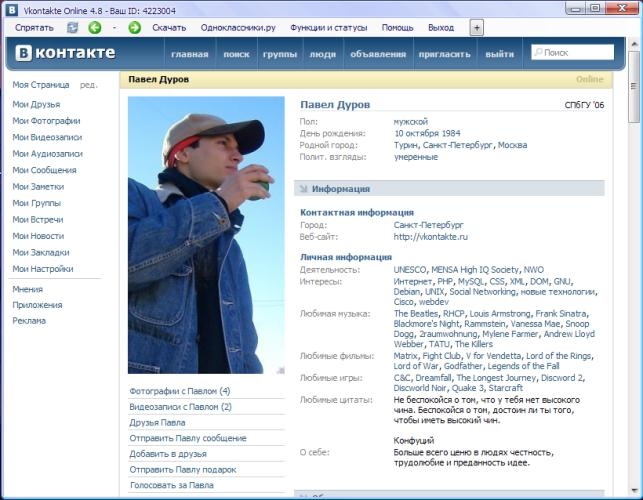Focus the Поиск search field

[x=572, y=53]
